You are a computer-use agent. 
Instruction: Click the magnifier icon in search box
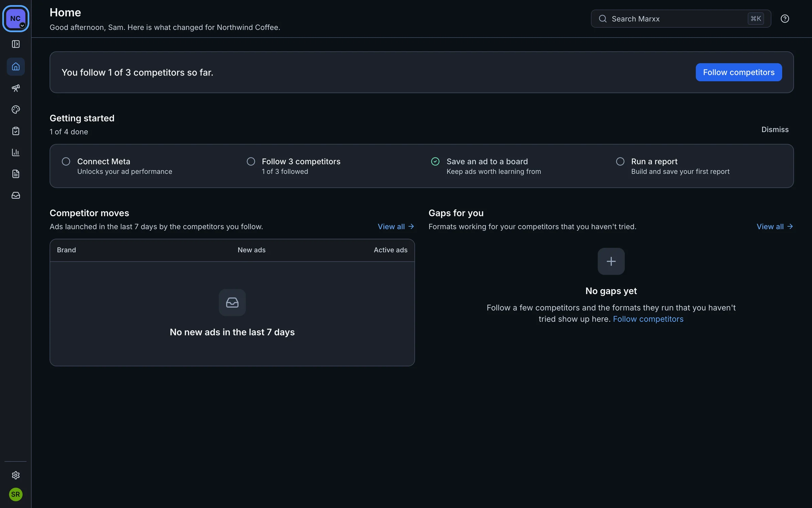603,19
